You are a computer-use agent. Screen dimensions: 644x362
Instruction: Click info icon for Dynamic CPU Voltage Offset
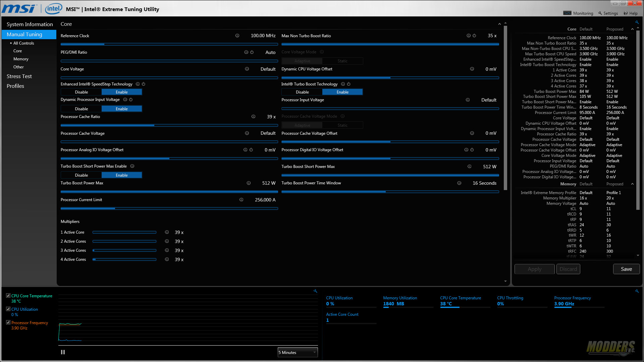tap(472, 69)
